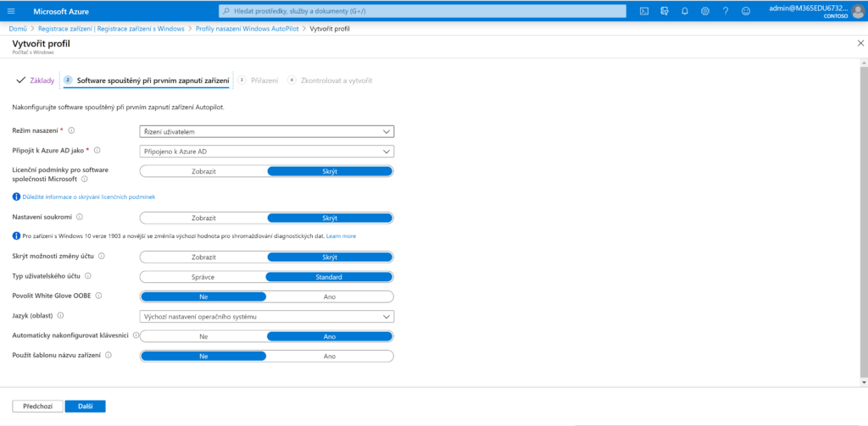Set Typ uživatelského účtu to Správce
This screenshot has height=426, width=868.
point(203,277)
